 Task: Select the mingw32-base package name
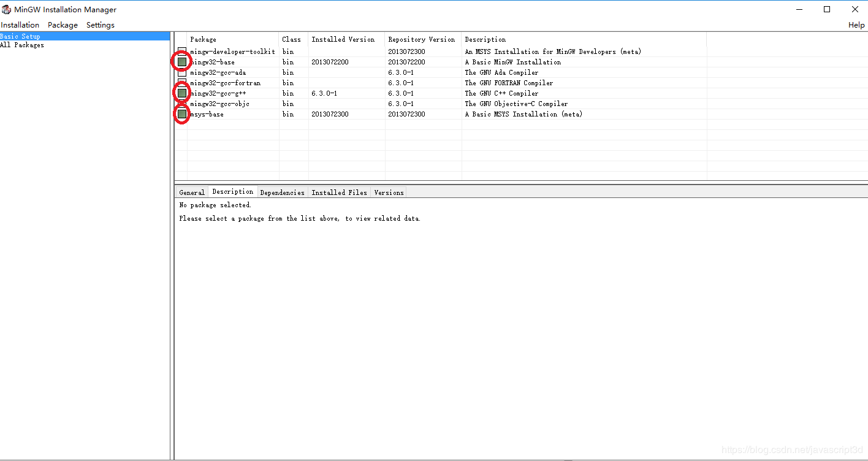pos(213,62)
